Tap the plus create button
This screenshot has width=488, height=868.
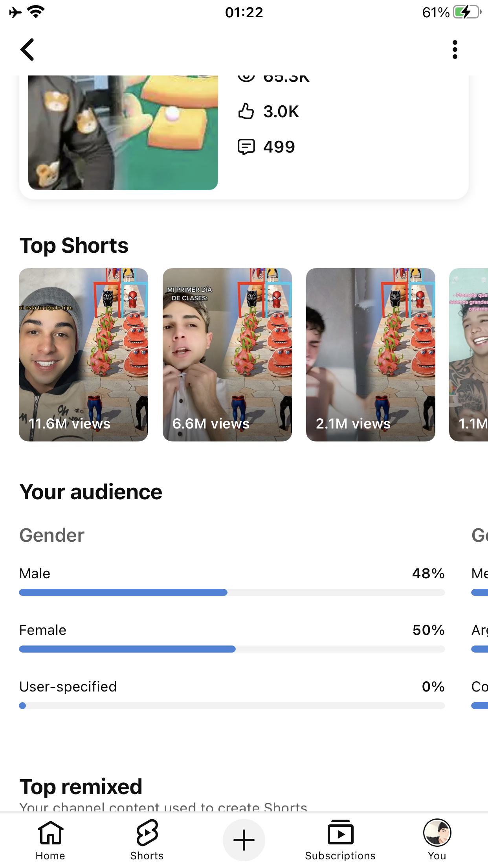pos(244,840)
